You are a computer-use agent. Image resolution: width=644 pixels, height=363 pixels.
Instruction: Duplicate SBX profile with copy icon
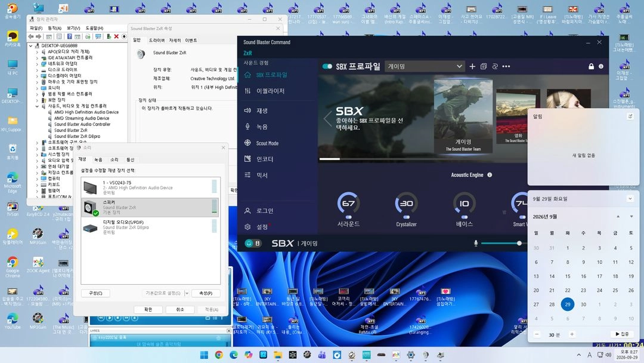pyautogui.click(x=484, y=66)
